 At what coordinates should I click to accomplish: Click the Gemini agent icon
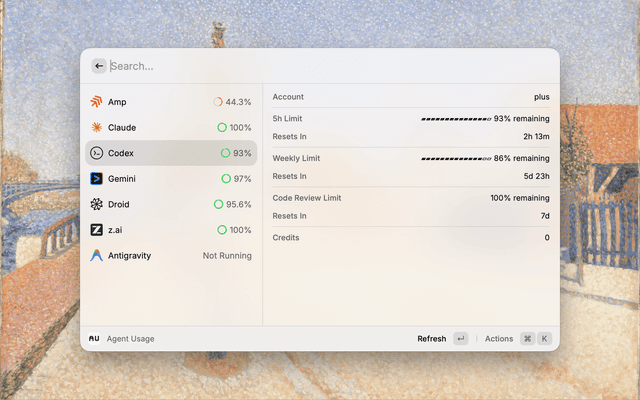[x=96, y=179]
